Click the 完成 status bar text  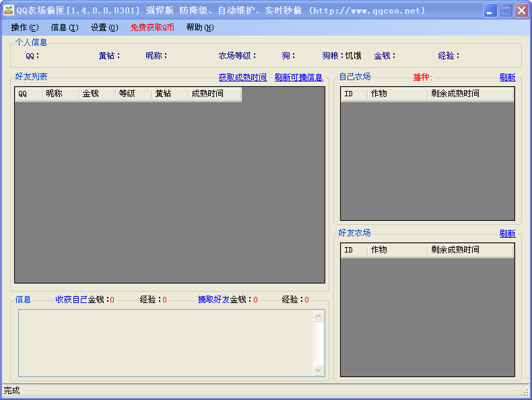point(11,391)
